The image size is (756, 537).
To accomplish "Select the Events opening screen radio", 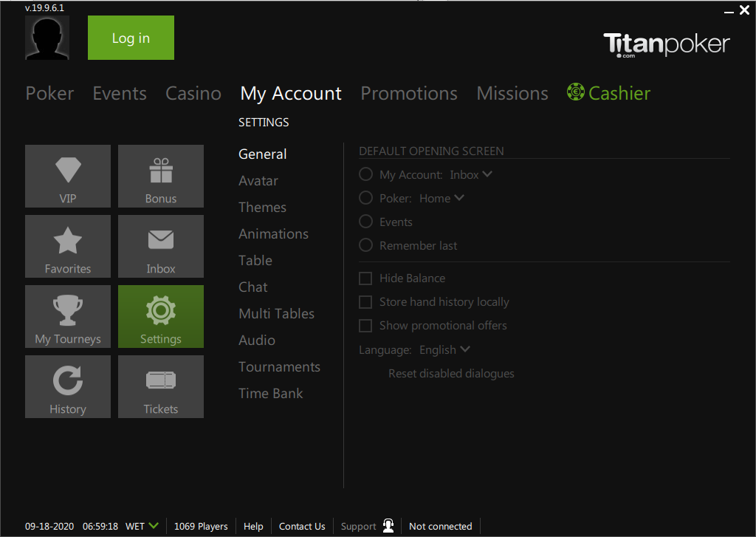I will click(x=366, y=222).
